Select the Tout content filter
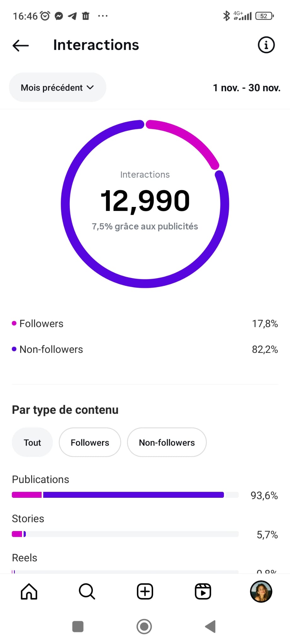 click(32, 442)
